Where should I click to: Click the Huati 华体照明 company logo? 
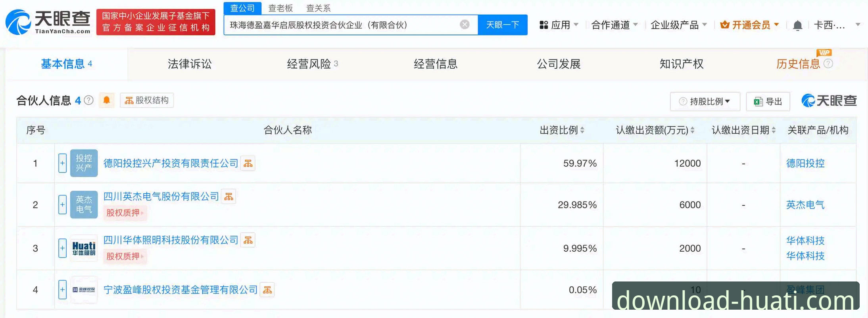[x=84, y=248]
